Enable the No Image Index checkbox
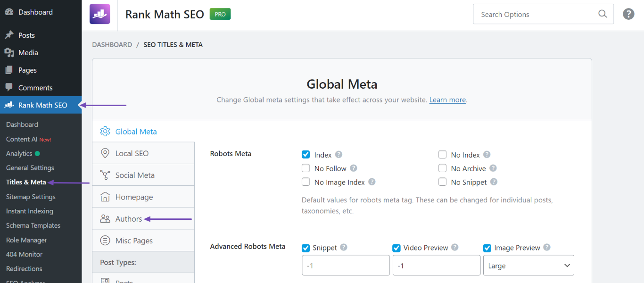The height and width of the screenshot is (283, 644). click(306, 182)
